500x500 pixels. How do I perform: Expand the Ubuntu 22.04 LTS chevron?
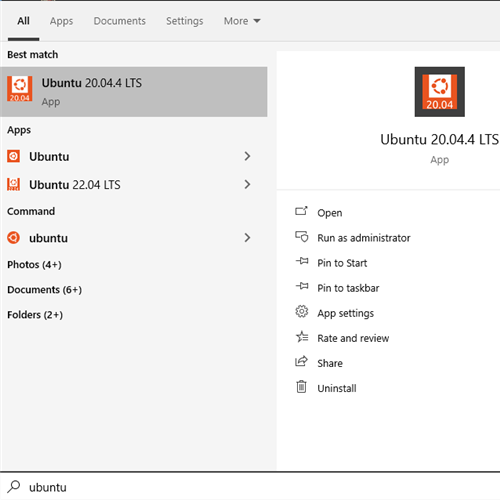(247, 184)
